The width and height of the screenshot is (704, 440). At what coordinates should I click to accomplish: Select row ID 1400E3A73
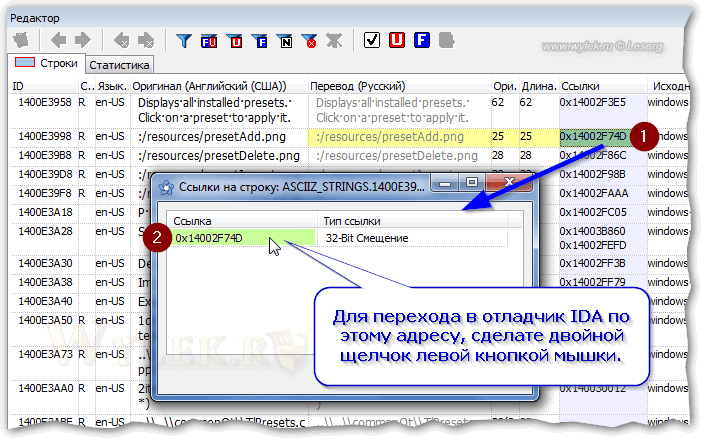click(44, 354)
